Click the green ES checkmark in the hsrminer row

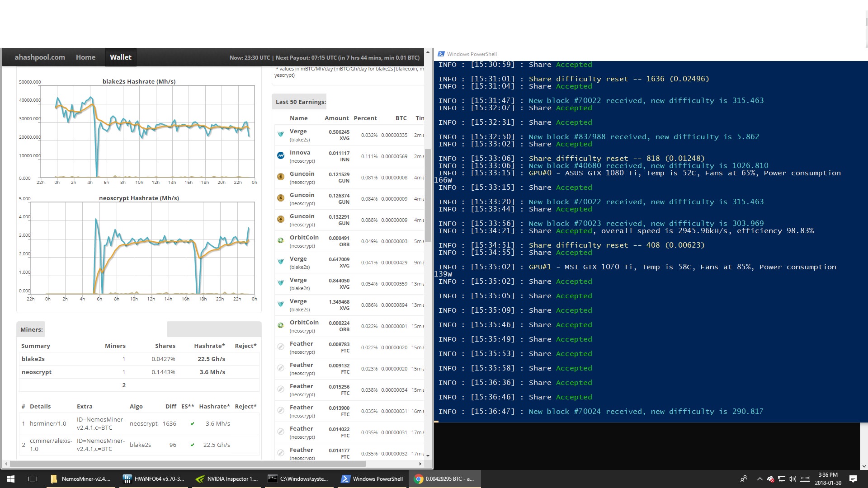193,424
